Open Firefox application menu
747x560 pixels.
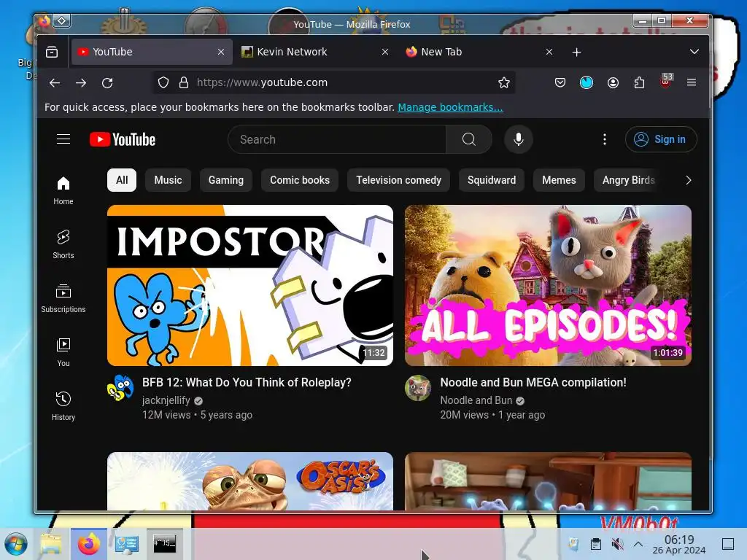(x=692, y=83)
